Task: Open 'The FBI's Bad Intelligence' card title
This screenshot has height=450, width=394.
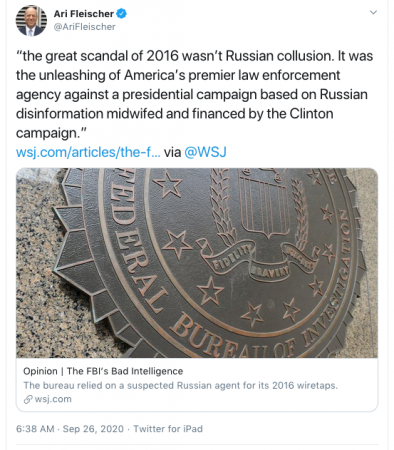Action: tap(125, 371)
